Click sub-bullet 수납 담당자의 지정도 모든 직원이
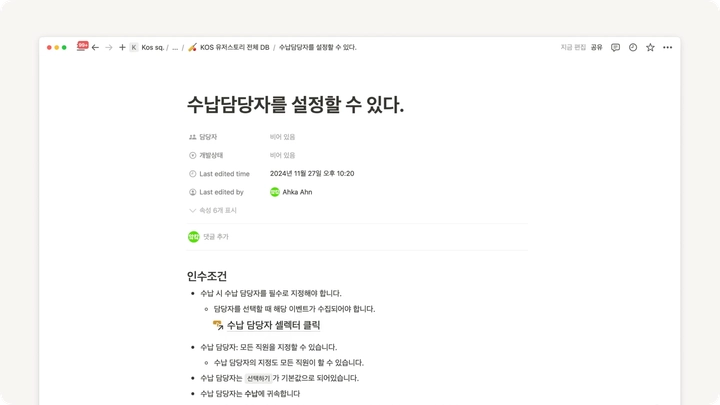This screenshot has height=405, width=720. coord(289,363)
